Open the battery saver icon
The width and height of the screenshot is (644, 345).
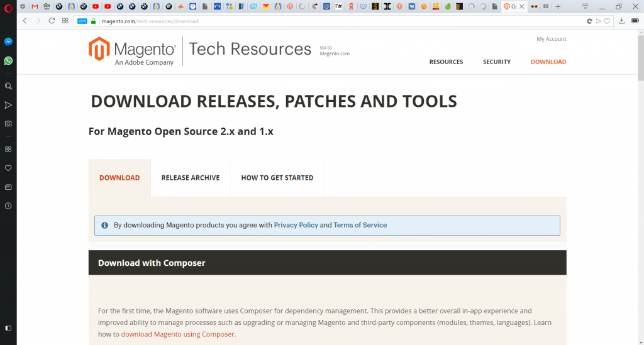coord(635,21)
